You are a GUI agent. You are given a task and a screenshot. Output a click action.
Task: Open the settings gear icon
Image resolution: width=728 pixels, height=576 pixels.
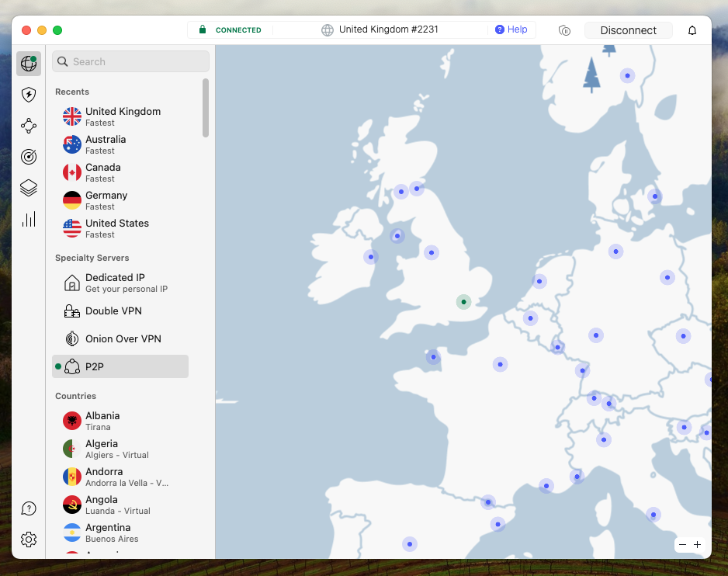coord(29,540)
